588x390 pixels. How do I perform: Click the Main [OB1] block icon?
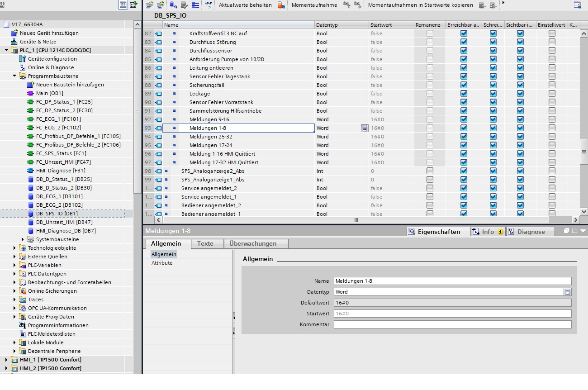[x=31, y=93]
